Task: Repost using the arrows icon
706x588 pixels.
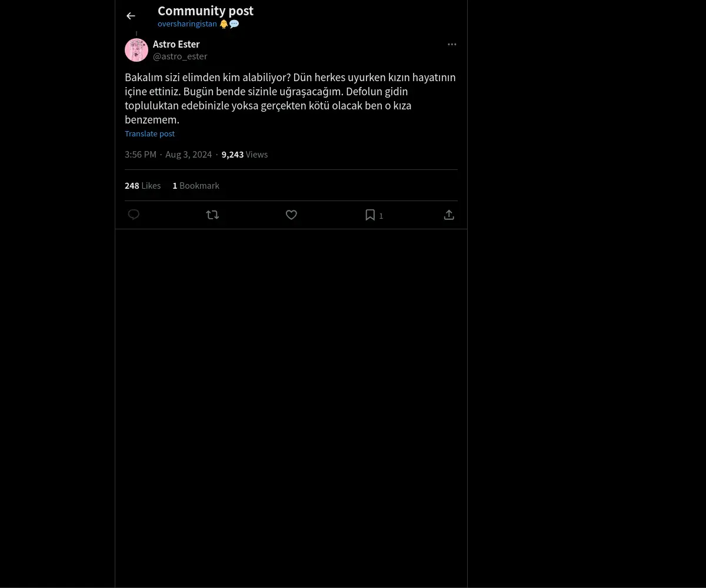Action: 212,215
